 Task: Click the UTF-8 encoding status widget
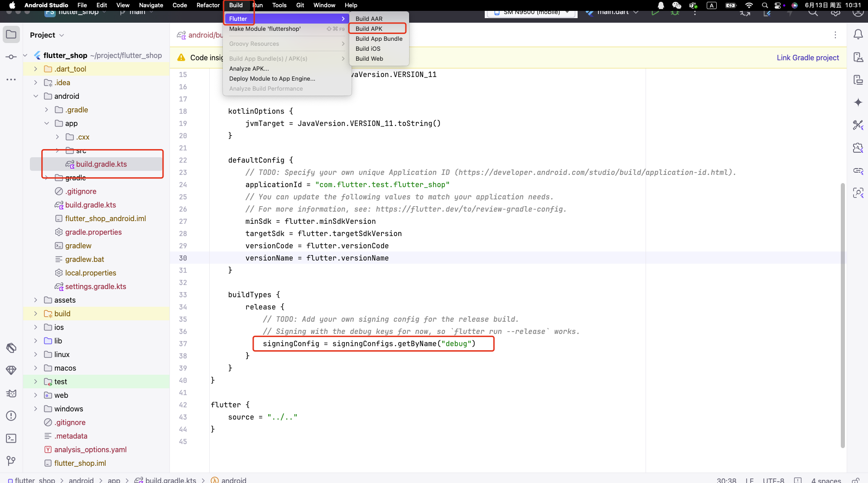click(x=773, y=480)
